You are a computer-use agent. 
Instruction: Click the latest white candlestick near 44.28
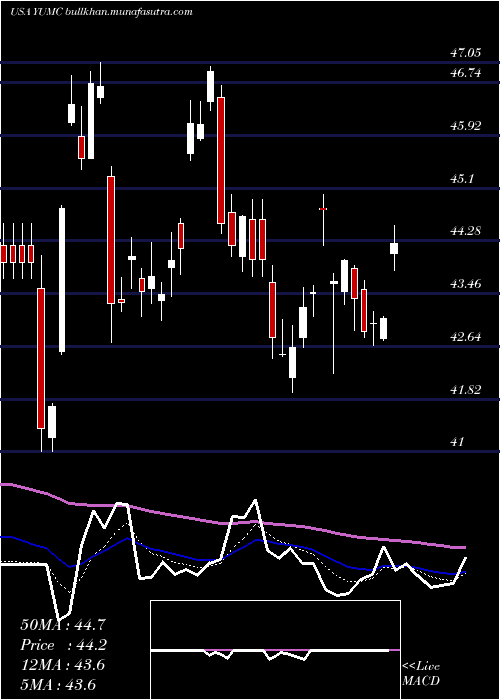tap(394, 248)
